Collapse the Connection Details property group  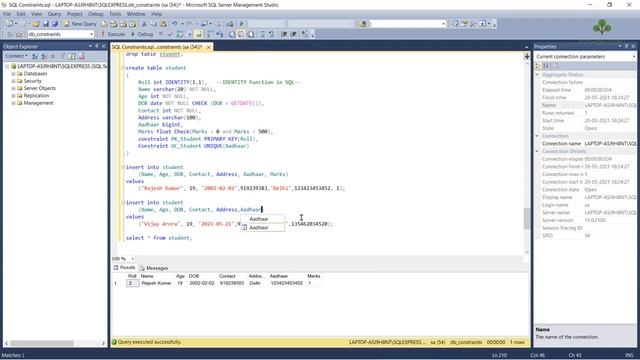click(x=537, y=151)
